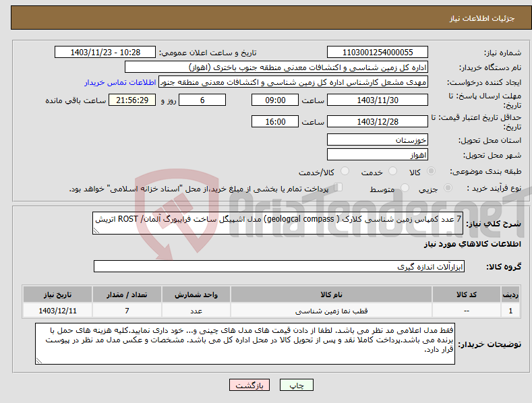Click the need date cell 1403/12/11

tap(58, 311)
